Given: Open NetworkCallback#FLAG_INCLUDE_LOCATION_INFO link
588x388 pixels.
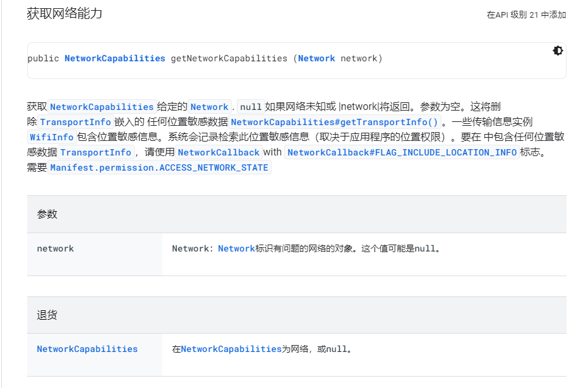Looking at the screenshot, I should (402, 152).
